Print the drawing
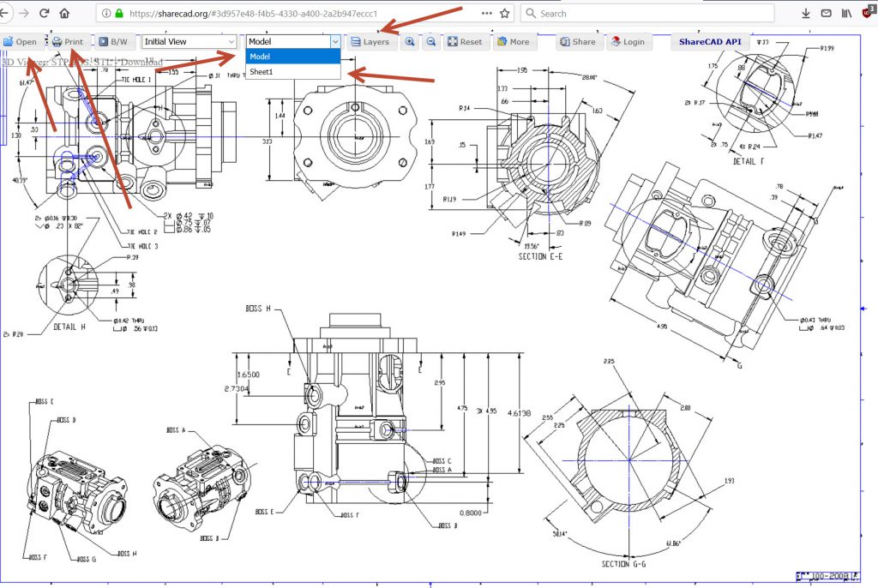The image size is (878, 588). 67,42
